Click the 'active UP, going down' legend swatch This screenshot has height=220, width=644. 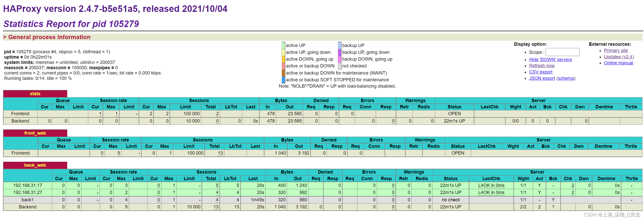(x=283, y=52)
